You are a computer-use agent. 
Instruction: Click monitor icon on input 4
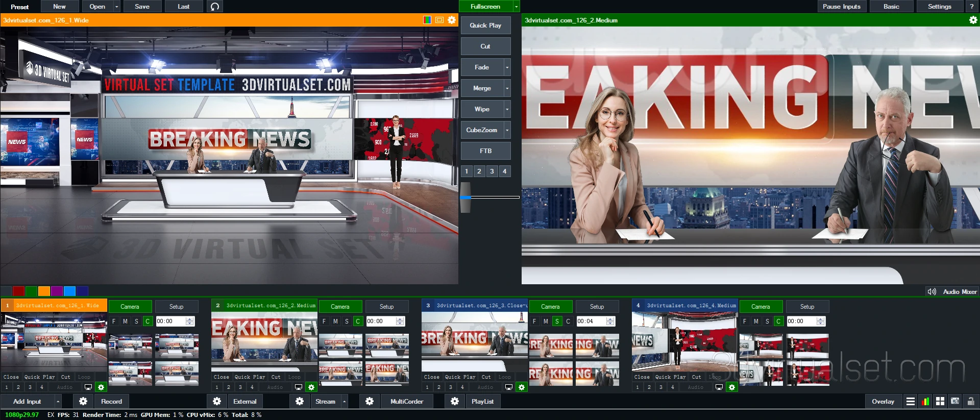[719, 387]
